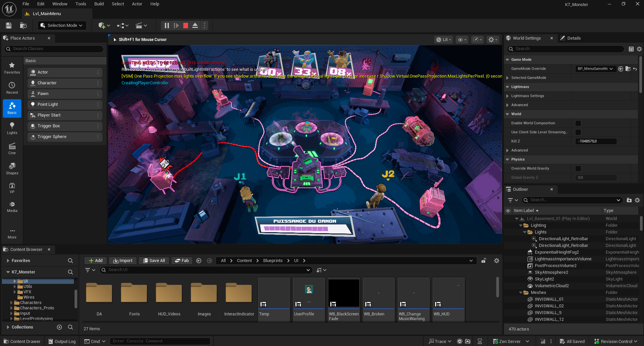Expand the Lightmass Settings section

508,96
